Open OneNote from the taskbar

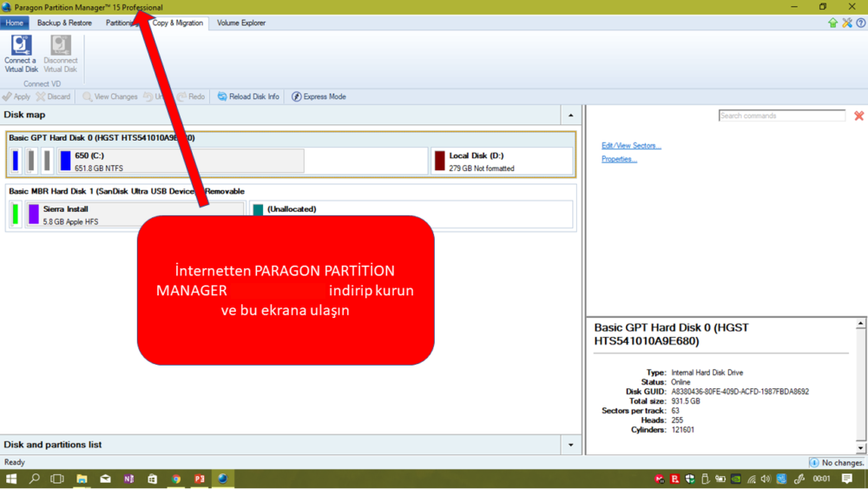click(x=129, y=479)
